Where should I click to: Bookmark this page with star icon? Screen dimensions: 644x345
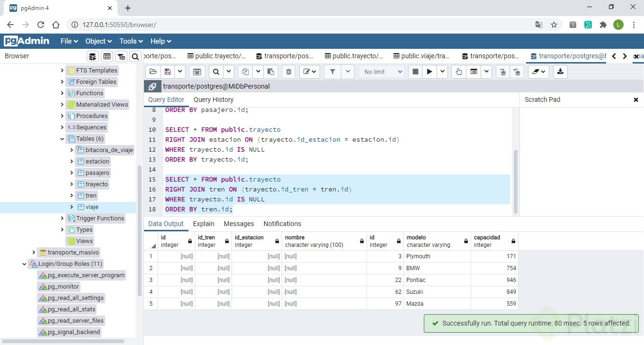click(x=554, y=25)
